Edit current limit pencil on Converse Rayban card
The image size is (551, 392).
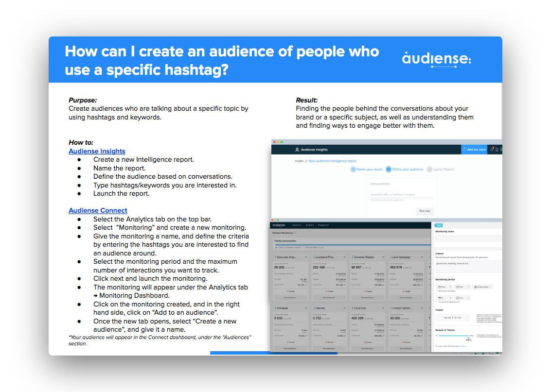pyautogui.click(x=383, y=285)
